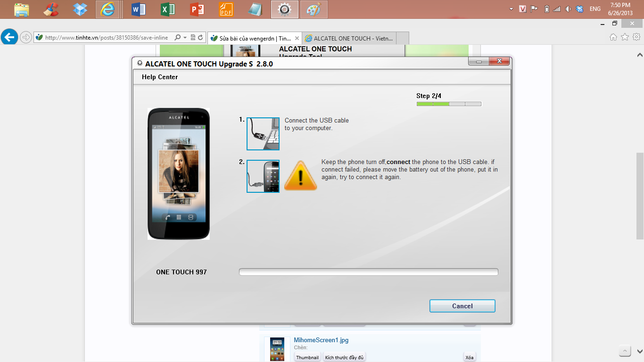644x362 pixels.
Task: Go back with the browser Back arrow
Action: pos(9,37)
